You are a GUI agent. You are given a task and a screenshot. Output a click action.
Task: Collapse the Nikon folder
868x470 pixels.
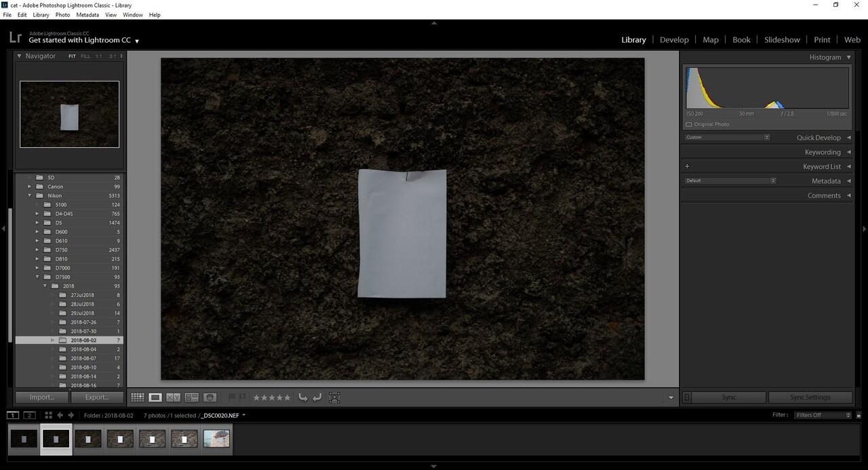click(x=30, y=195)
